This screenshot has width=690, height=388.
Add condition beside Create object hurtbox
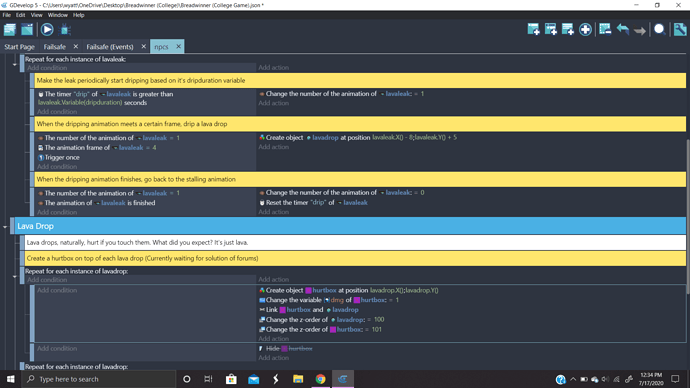coord(57,290)
